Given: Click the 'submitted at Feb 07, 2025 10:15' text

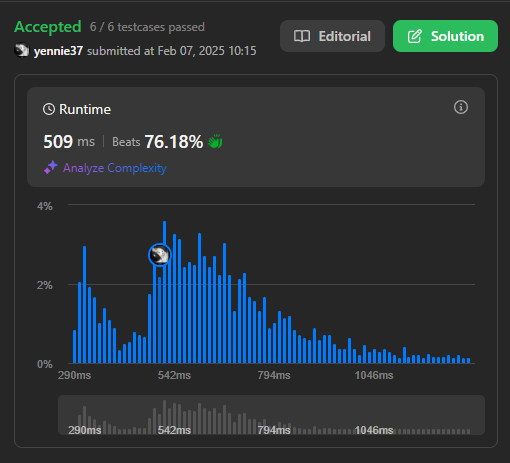Looking at the screenshot, I should [172, 51].
